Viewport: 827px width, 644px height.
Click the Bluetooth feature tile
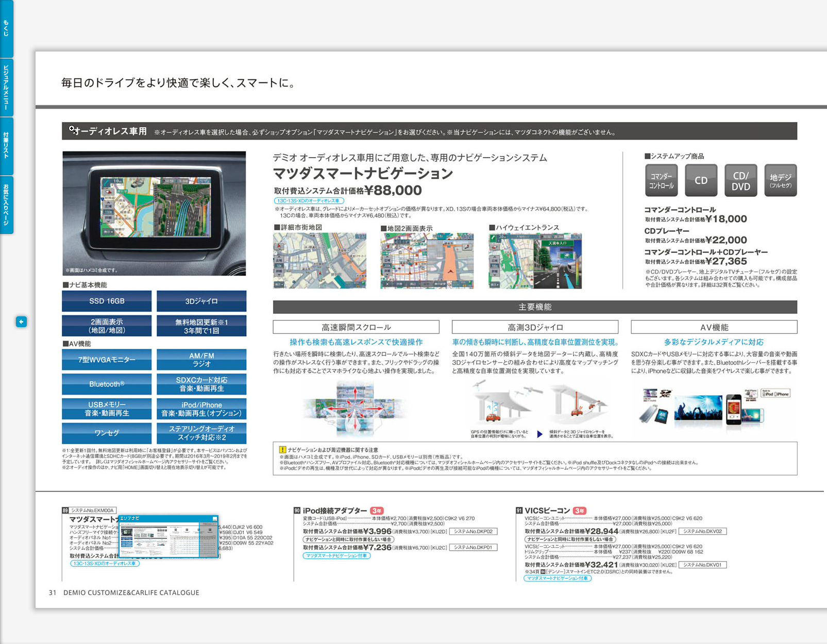coord(107,384)
